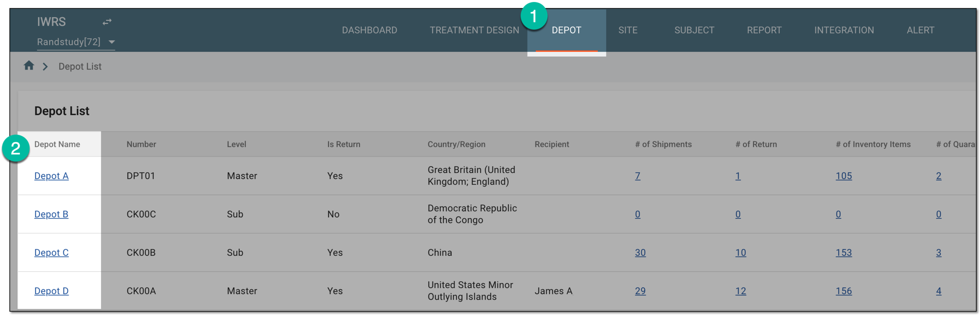The height and width of the screenshot is (315, 980).
Task: Open the Depot B link
Action: point(51,214)
